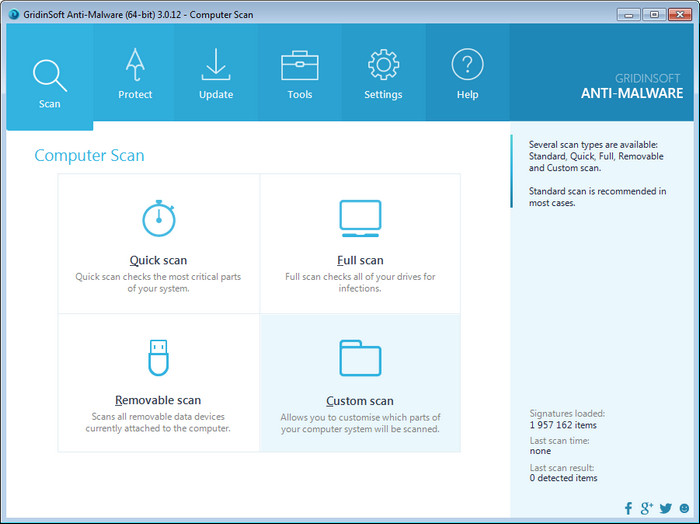Click the '0 detected items' result text
Screen dimensions: 700x524
pyautogui.click(x=563, y=478)
